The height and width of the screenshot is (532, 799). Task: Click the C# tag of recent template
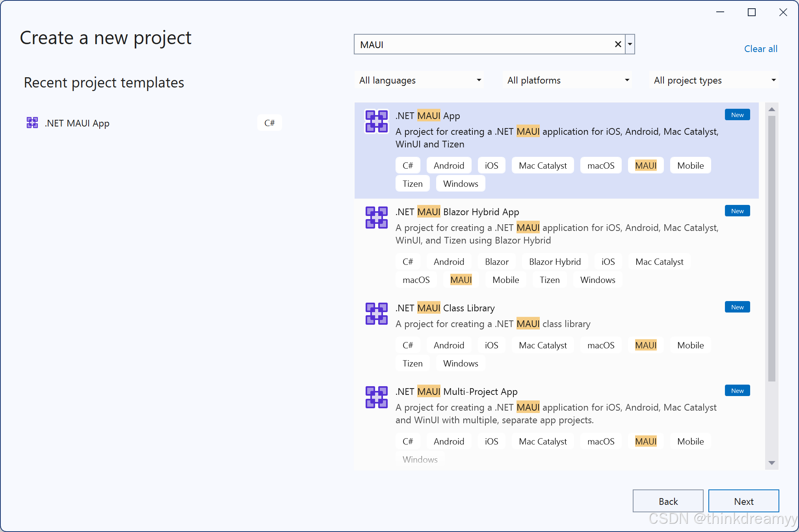269,123
